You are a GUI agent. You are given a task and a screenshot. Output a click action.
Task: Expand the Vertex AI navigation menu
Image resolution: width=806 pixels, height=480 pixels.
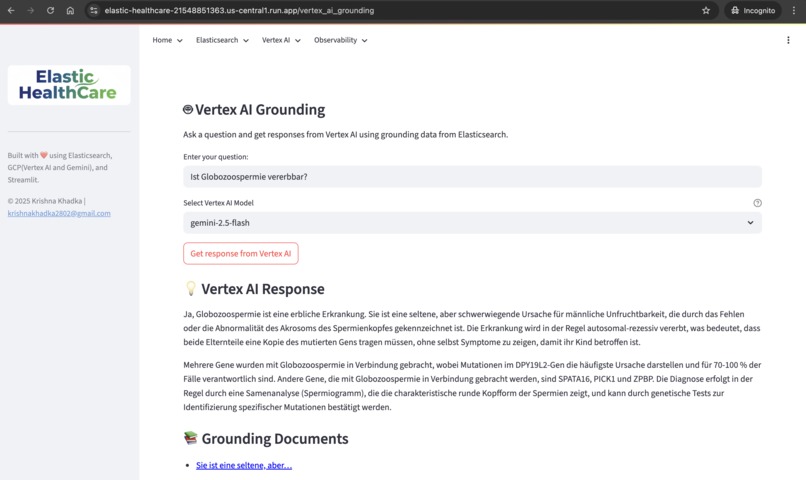(281, 40)
